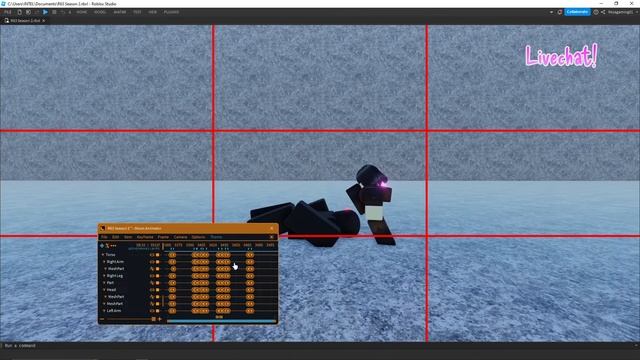
Task: Click the user avatar icon left of Collaborate
Action: coord(560,12)
